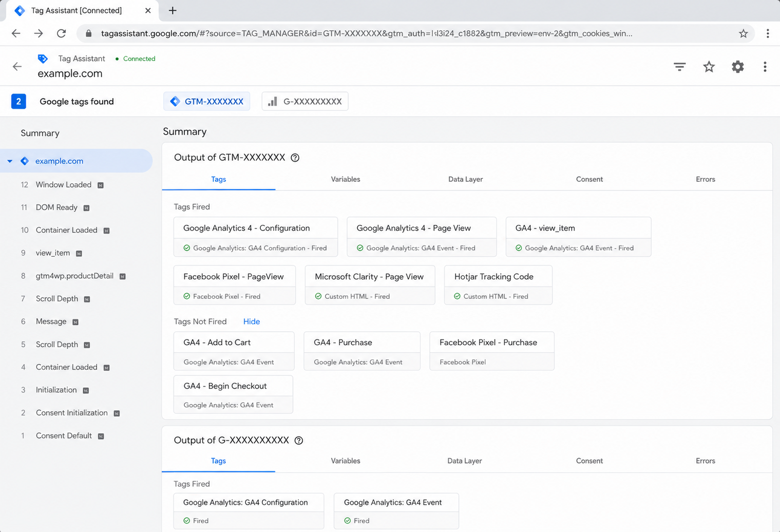
Task: Click the icon beside Consent Default event
Action: [101, 436]
